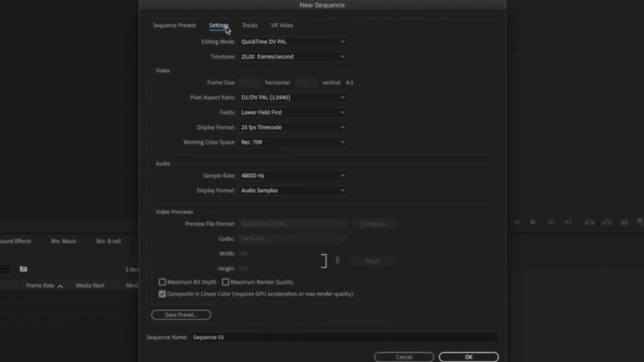Enable the Maximum Bit Depth checkbox

point(162,282)
